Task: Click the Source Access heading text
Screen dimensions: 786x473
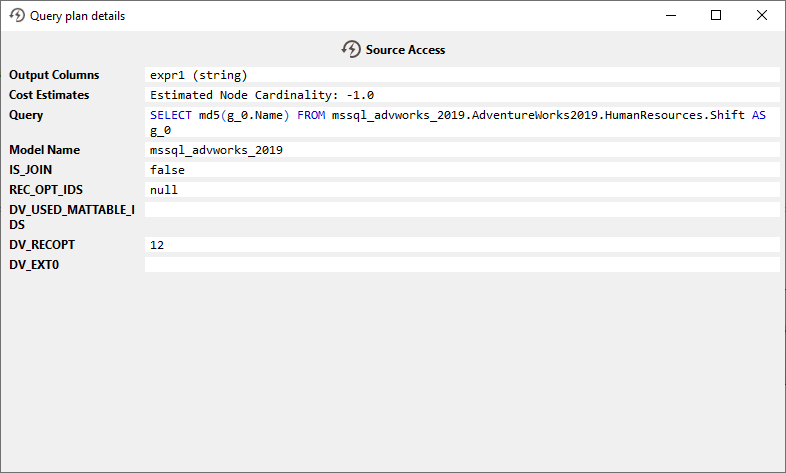Action: click(x=405, y=49)
